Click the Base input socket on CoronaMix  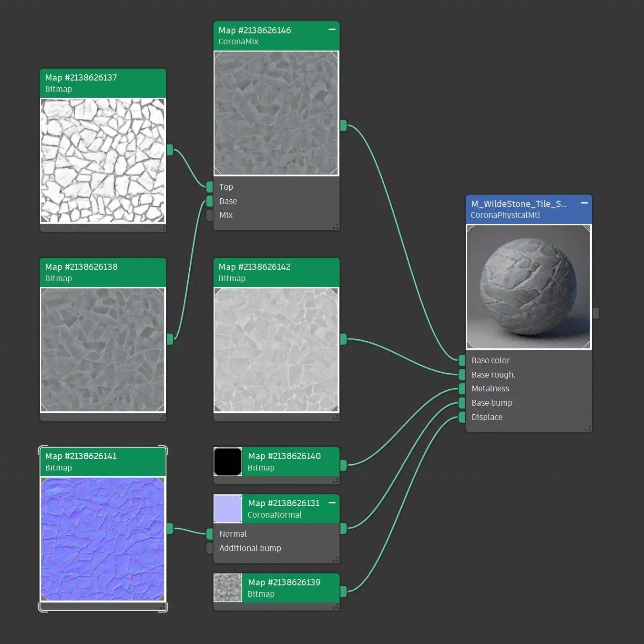[x=210, y=201]
